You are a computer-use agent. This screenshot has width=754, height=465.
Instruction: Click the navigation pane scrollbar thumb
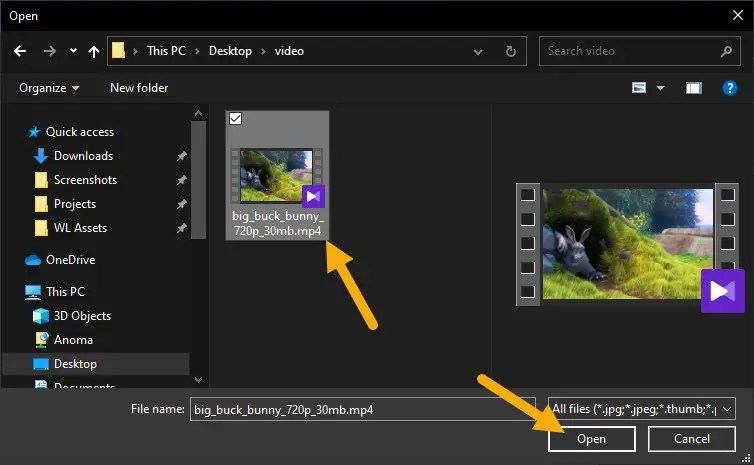pyautogui.click(x=198, y=180)
